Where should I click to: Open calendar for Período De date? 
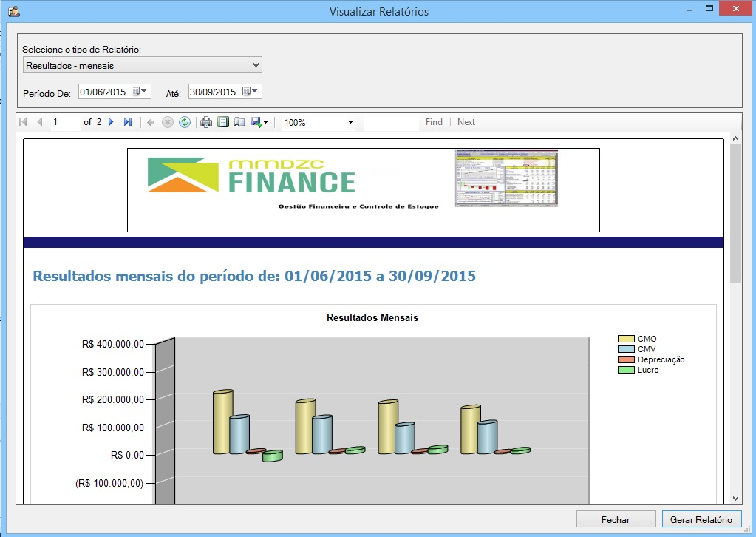[x=140, y=91]
